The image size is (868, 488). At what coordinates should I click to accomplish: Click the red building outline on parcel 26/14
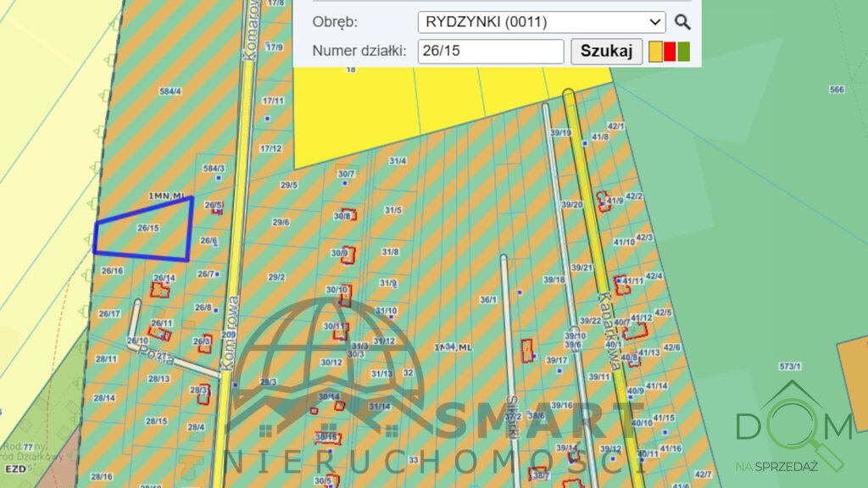[x=159, y=290]
